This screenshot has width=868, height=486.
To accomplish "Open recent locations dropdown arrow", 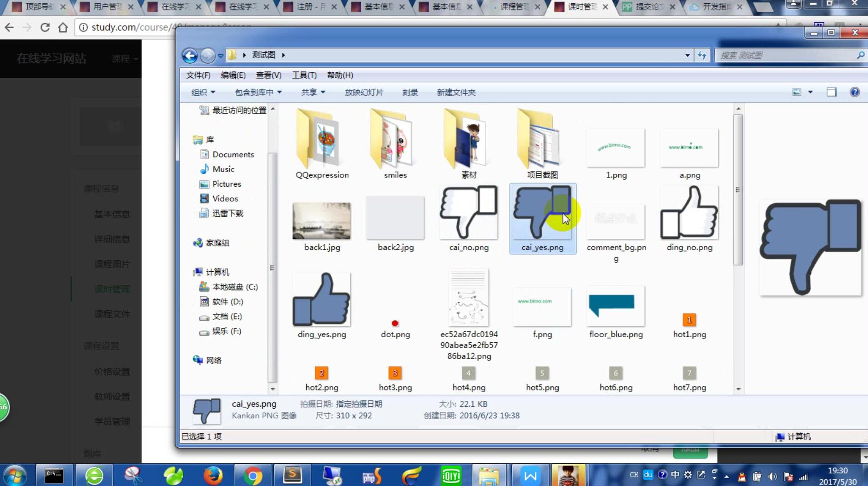I will pos(220,56).
